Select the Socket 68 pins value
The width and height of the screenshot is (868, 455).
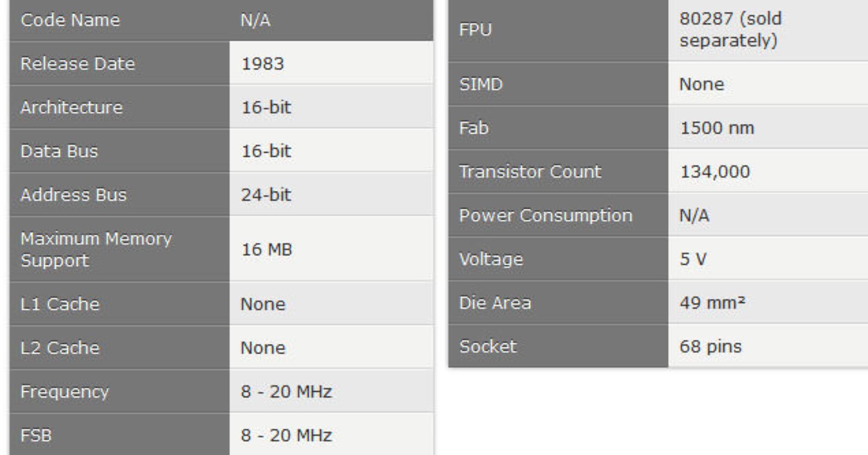click(711, 347)
